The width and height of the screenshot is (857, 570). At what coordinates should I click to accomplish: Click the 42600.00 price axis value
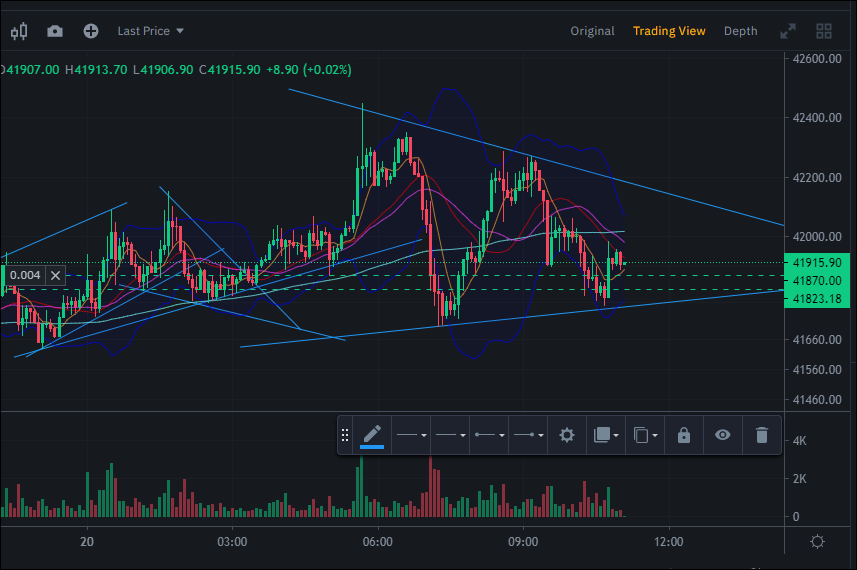tap(817, 58)
